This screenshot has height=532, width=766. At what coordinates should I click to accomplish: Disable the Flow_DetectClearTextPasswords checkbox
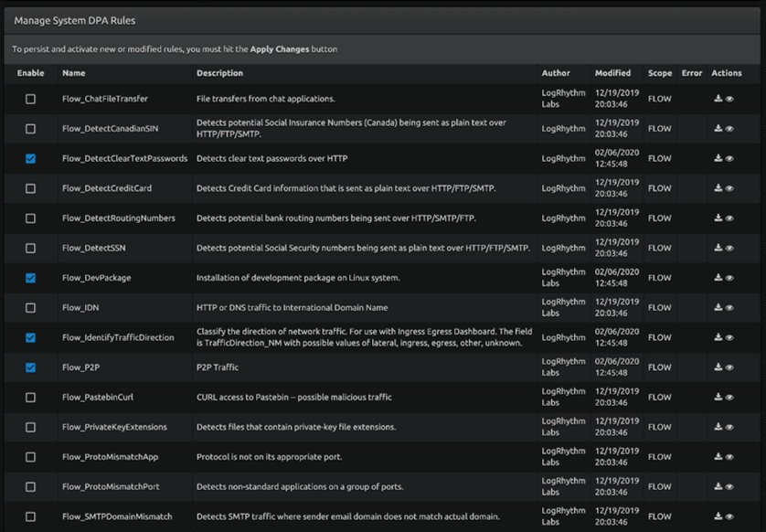(x=30, y=158)
